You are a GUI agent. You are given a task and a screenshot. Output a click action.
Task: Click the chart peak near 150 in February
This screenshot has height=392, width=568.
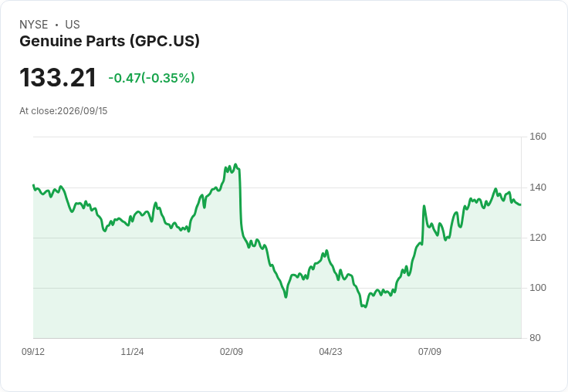235,164
